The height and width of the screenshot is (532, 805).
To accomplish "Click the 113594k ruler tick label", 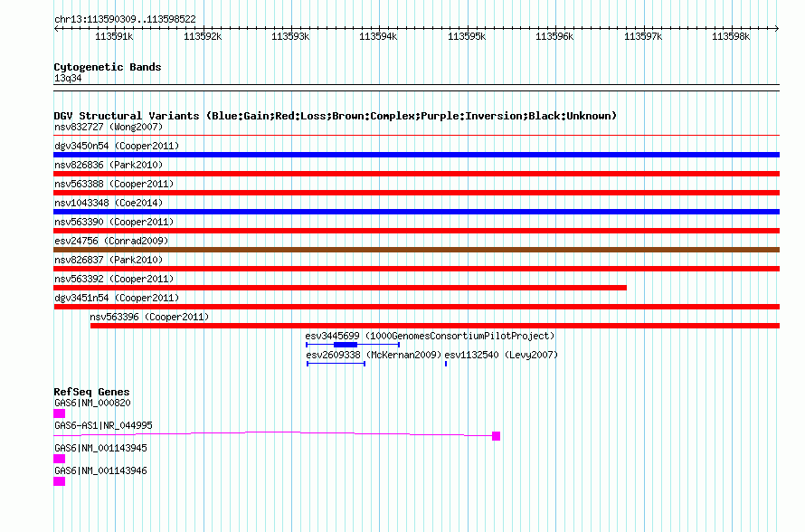I will [x=378, y=36].
